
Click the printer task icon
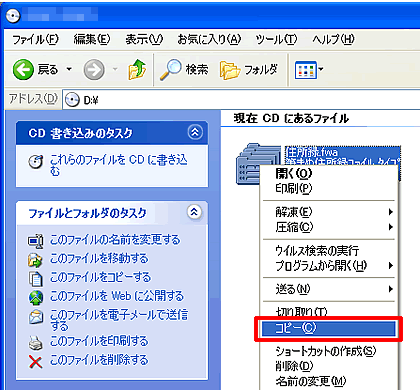point(36,343)
